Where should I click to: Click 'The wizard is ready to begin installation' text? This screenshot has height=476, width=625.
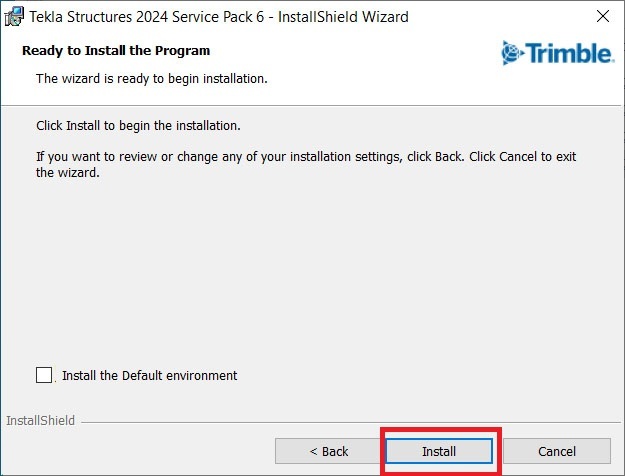tap(151, 77)
